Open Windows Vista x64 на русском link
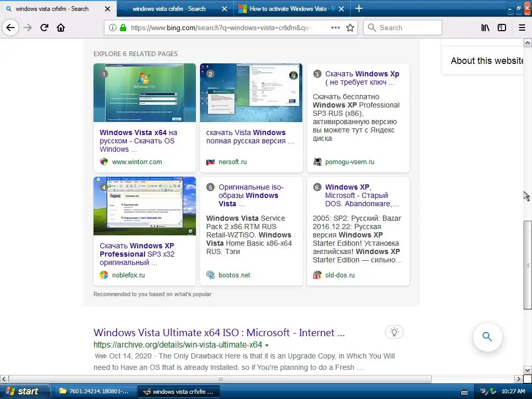Image resolution: width=532 pixels, height=399 pixels. coord(138,141)
